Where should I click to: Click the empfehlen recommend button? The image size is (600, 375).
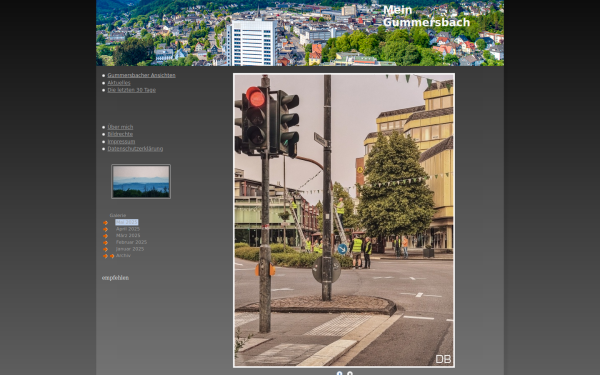115,278
